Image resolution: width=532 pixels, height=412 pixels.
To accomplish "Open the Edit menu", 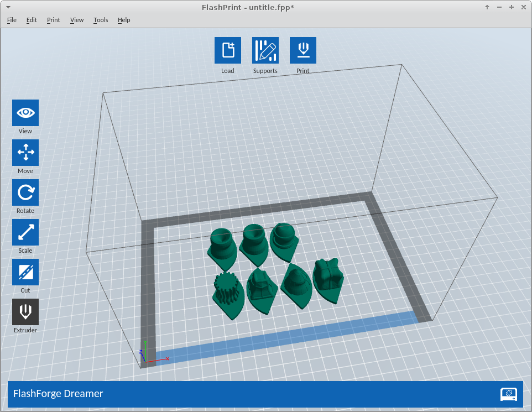I will pyautogui.click(x=32, y=20).
